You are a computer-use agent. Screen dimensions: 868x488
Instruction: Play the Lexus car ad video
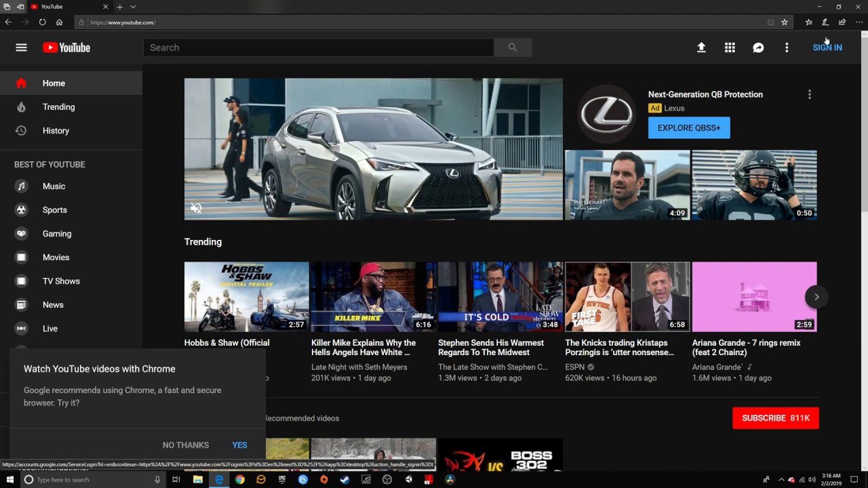coord(374,149)
